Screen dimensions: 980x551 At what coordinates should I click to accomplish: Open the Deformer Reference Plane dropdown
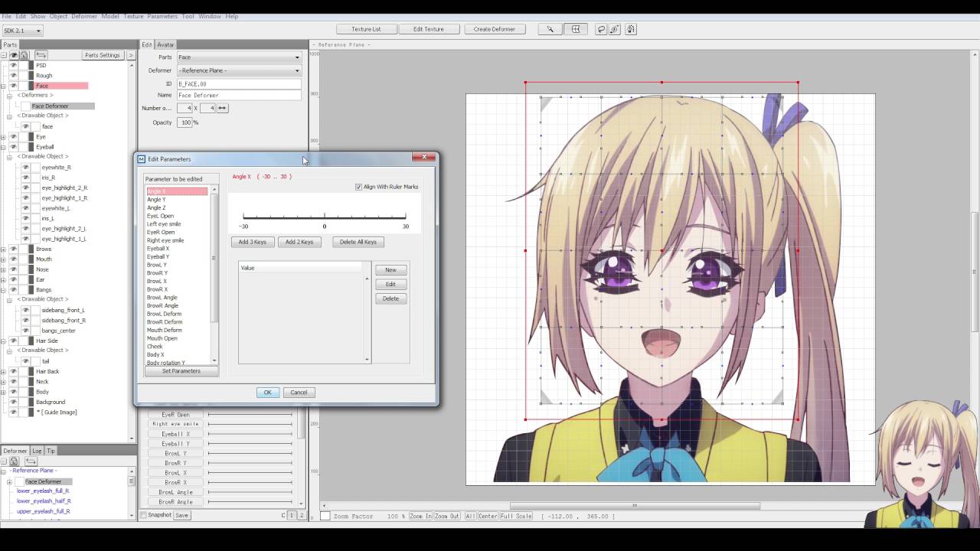pos(239,70)
